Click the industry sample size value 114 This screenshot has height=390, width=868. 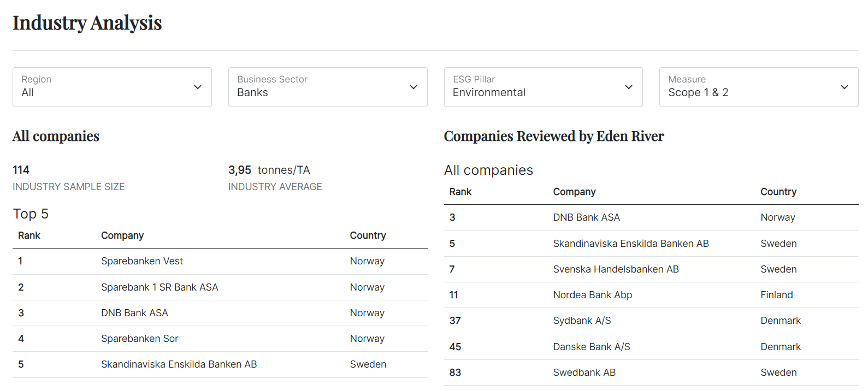[x=21, y=170]
